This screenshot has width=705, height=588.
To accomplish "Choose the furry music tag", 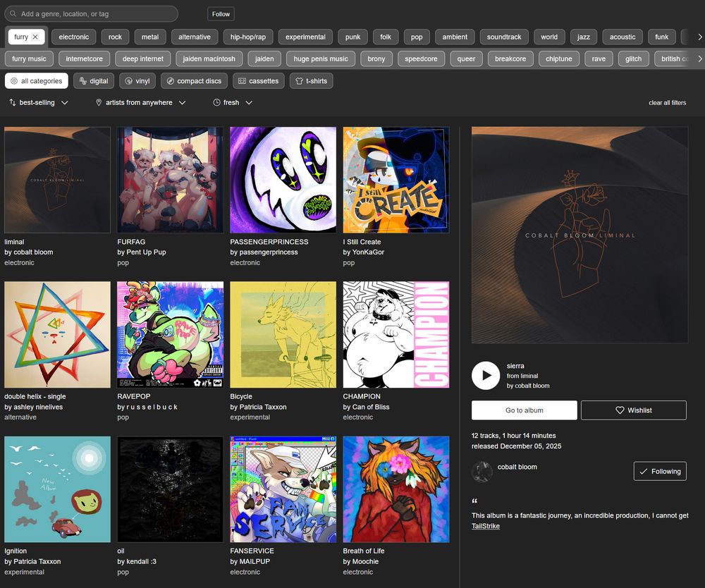I will 29,59.
